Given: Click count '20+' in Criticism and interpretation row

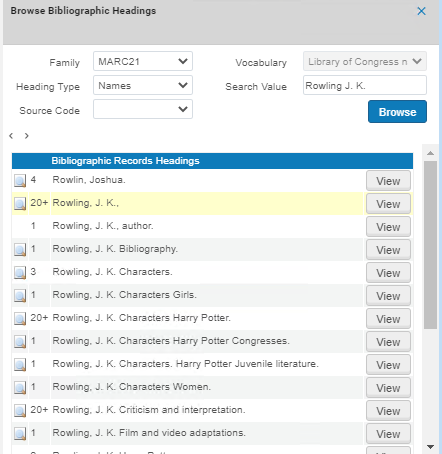Looking at the screenshot, I should [39, 410].
